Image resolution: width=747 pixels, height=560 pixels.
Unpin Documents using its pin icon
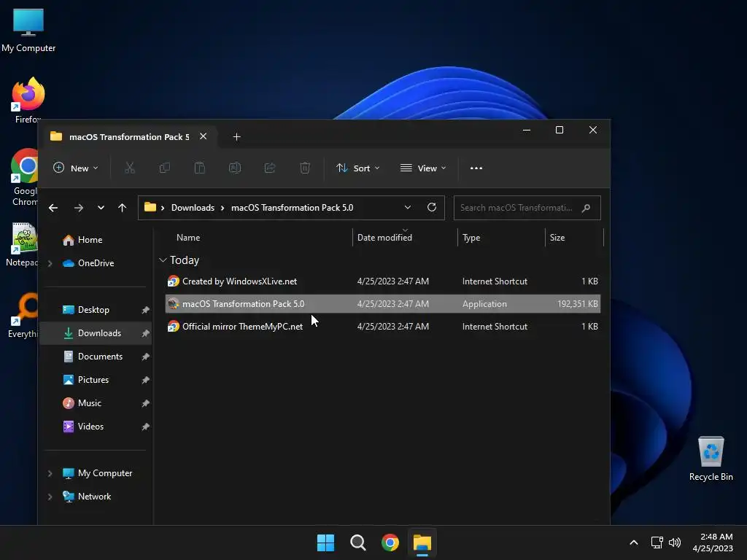(145, 357)
